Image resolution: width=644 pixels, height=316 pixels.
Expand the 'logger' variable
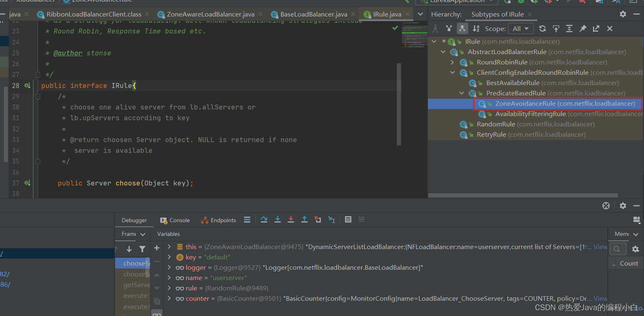click(x=169, y=267)
